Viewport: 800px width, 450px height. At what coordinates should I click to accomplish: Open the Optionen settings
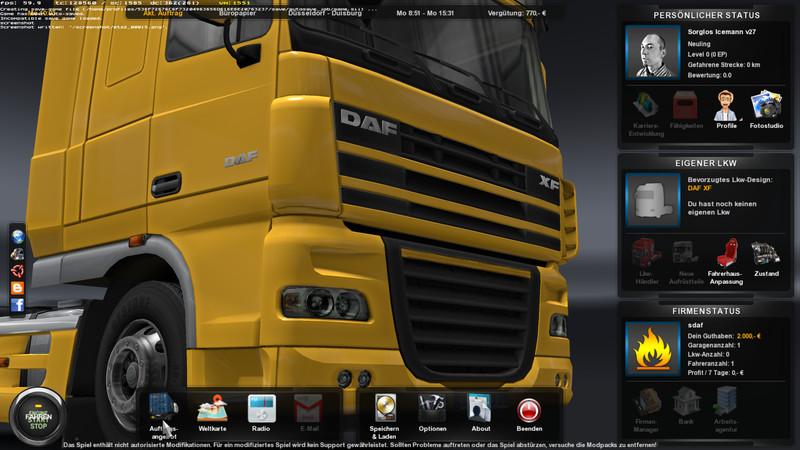tap(432, 410)
